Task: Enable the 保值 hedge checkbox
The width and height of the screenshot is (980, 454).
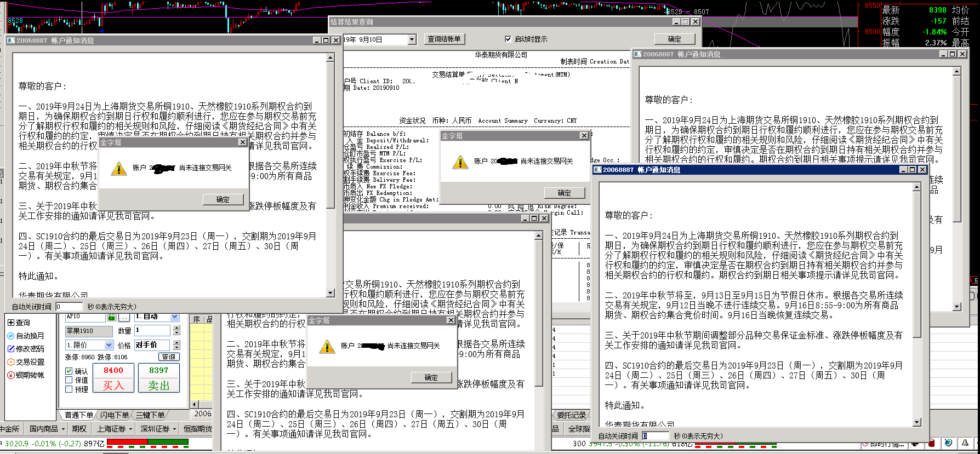Action: (x=69, y=380)
